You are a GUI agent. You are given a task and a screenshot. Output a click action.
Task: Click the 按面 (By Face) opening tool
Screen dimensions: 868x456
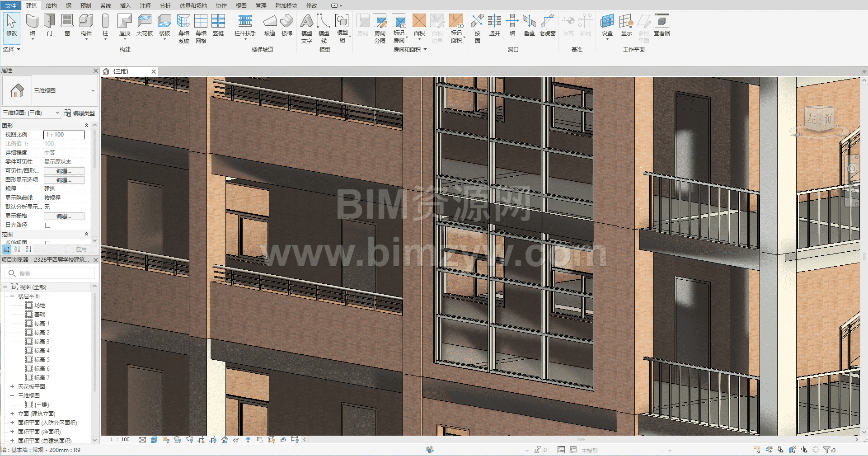click(x=478, y=28)
